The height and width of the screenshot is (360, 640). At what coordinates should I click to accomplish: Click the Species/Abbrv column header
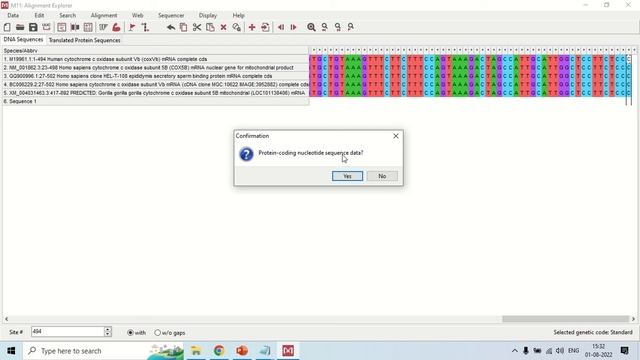156,51
